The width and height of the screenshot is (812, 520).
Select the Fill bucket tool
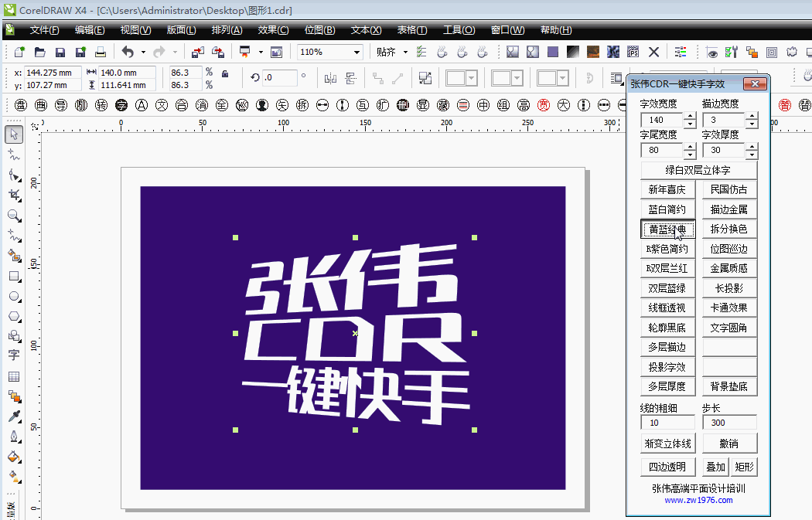pos(14,457)
